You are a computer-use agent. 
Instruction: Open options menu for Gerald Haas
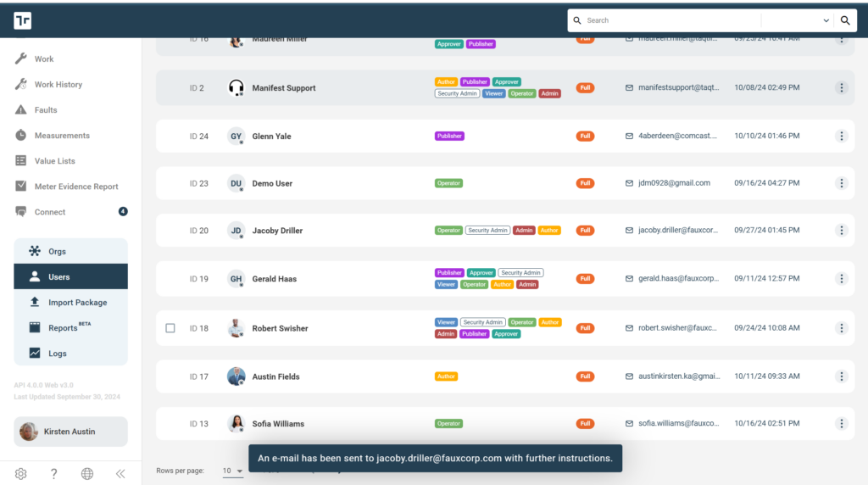pyautogui.click(x=842, y=278)
